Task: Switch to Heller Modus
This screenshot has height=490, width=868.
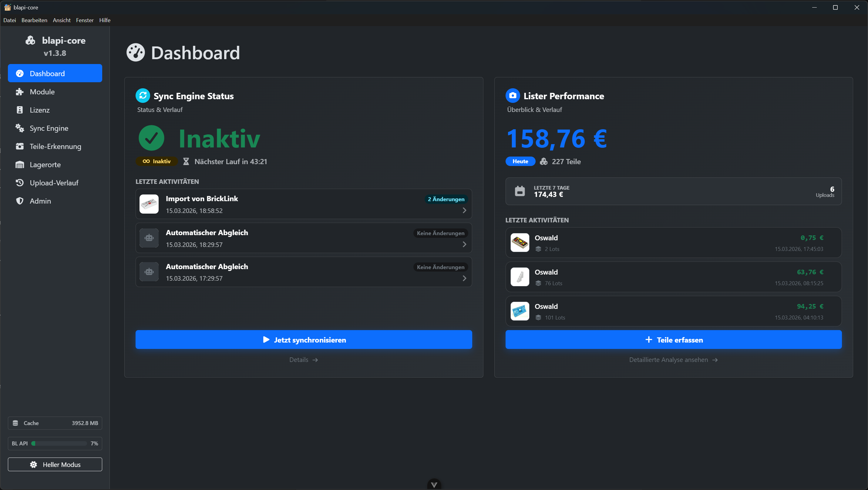Action: coord(55,465)
